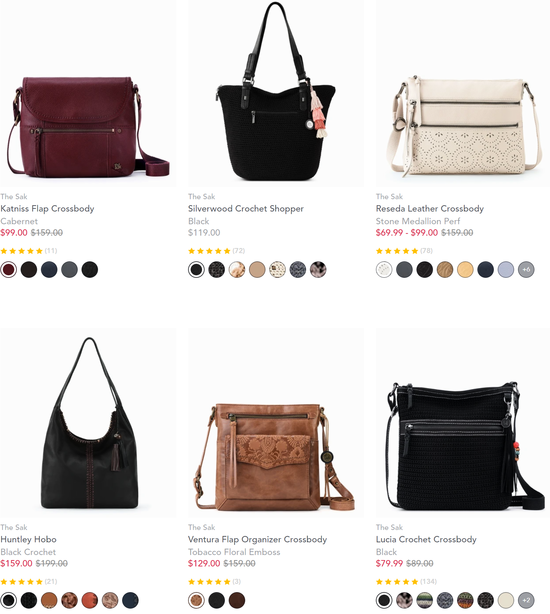Viewport: 550px width, 614px height.
Task: View star rating reviews for Silverwood Crochet Shopper
Action: pyautogui.click(x=216, y=251)
